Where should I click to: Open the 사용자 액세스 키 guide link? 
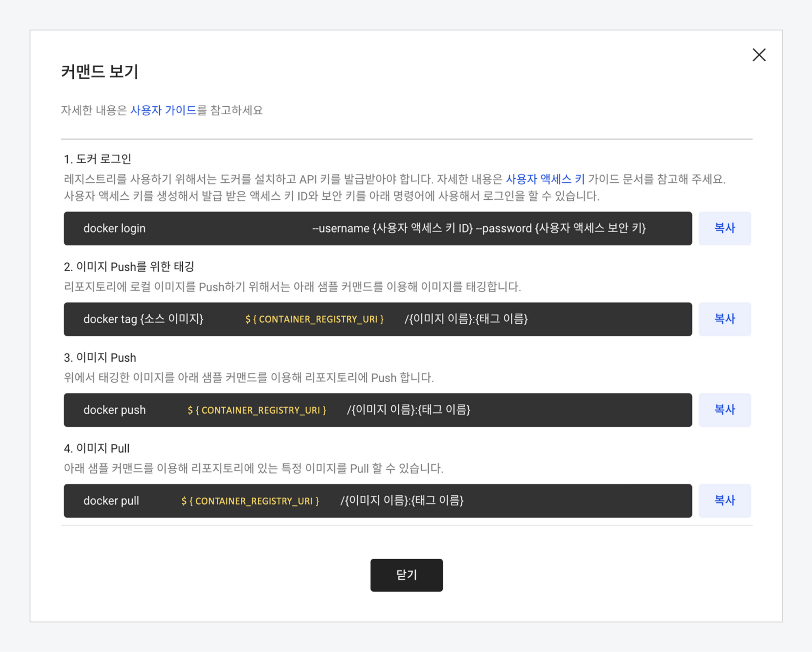pos(545,179)
